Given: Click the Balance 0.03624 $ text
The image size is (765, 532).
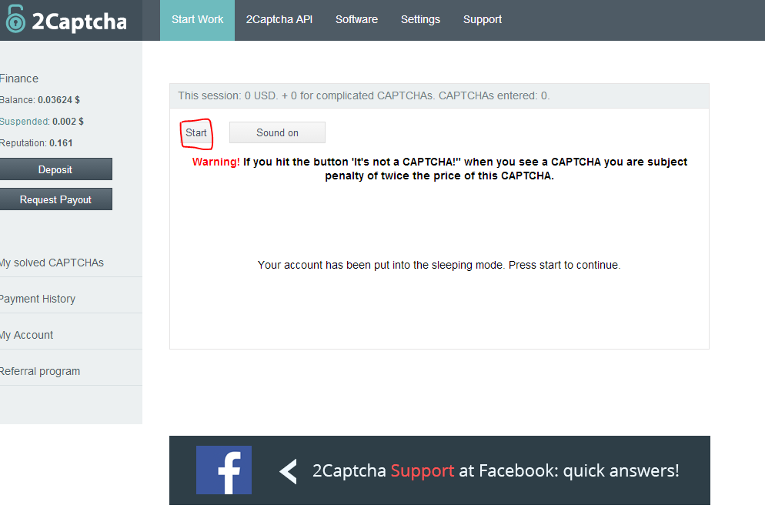Looking at the screenshot, I should (39, 99).
